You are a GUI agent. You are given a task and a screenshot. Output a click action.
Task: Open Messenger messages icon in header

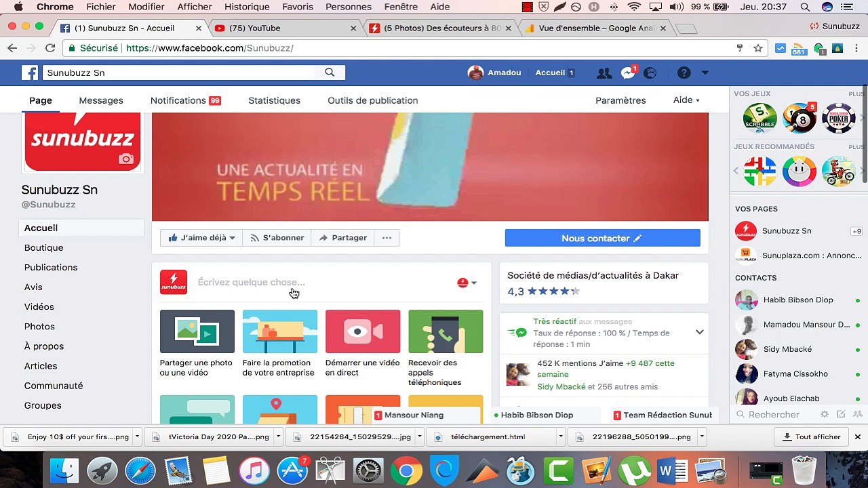[x=628, y=73]
